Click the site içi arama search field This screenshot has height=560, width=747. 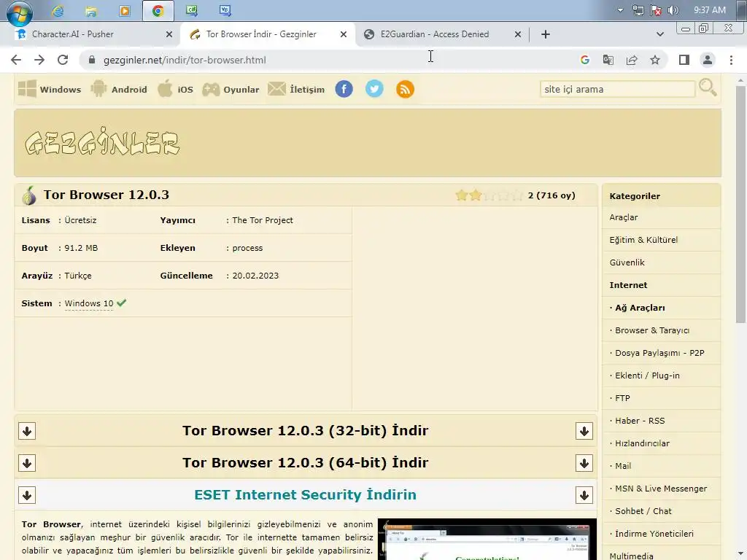(617, 89)
